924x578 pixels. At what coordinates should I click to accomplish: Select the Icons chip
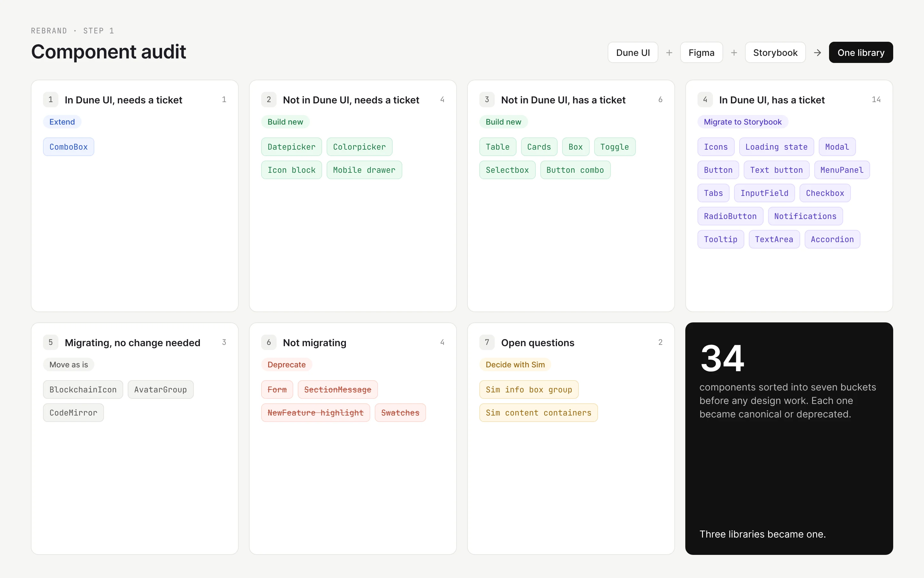point(716,147)
